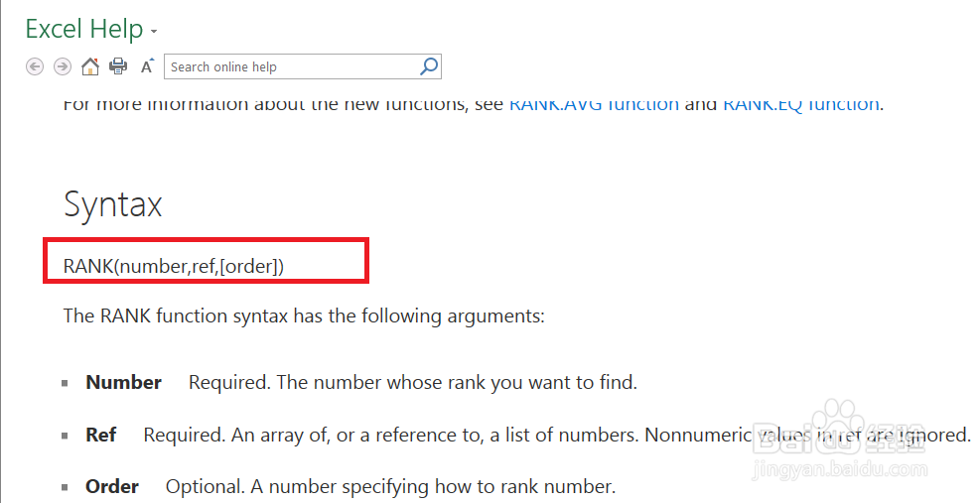This screenshot has width=980, height=503.
Task: Click the Back navigation arrow
Action: coord(35,66)
